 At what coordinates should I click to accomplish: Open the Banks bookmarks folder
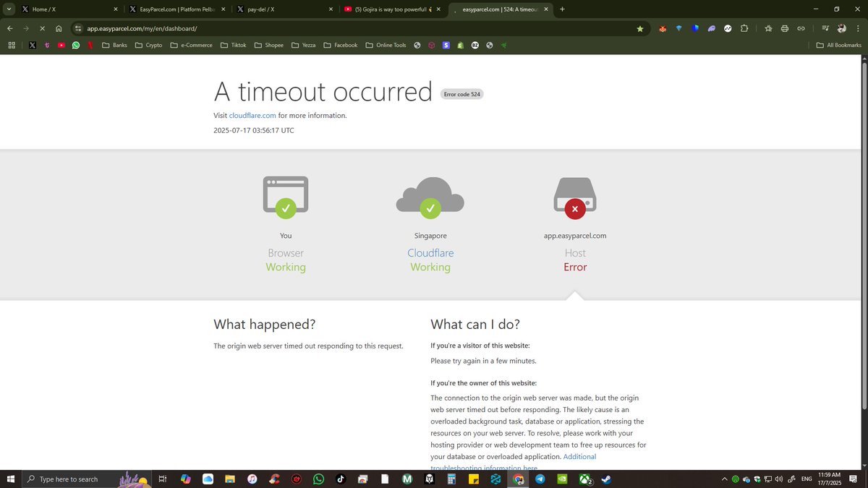tap(114, 45)
